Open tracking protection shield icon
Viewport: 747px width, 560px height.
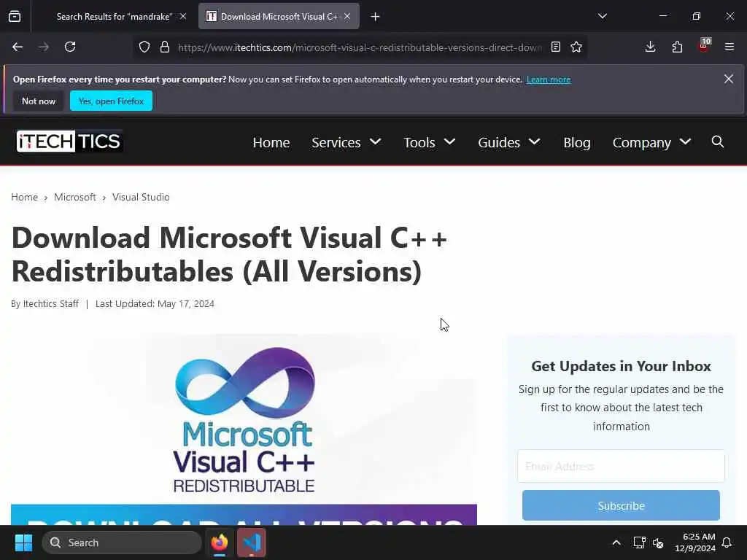[x=144, y=47]
